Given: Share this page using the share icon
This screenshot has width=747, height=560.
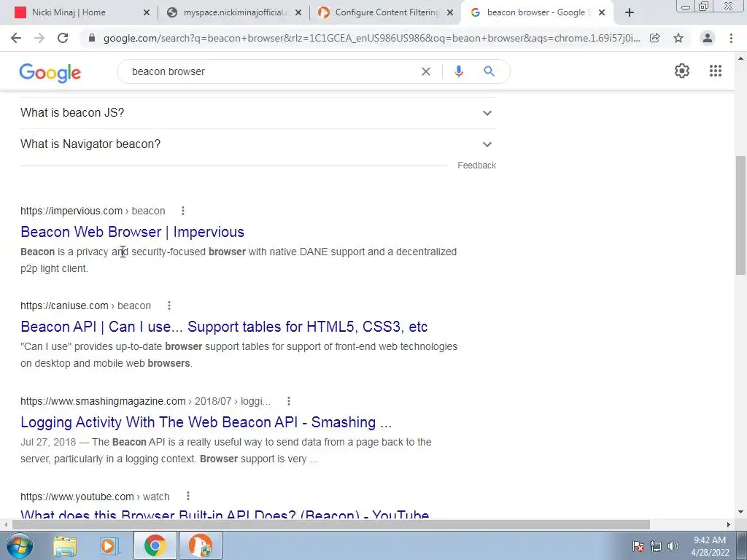Looking at the screenshot, I should pyautogui.click(x=655, y=38).
